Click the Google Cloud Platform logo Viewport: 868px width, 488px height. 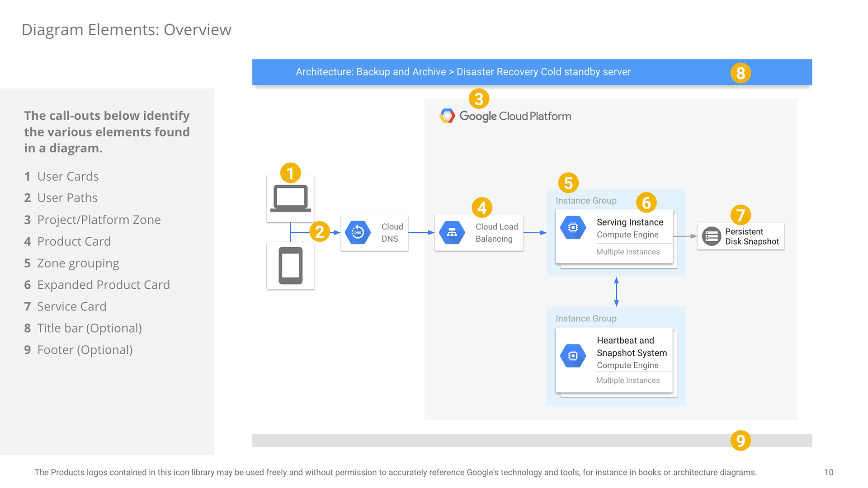(x=505, y=116)
